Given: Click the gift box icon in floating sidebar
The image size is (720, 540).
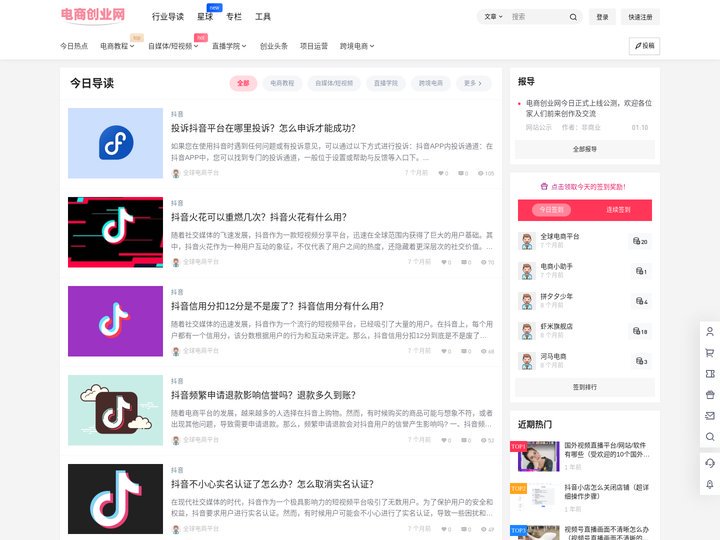Looking at the screenshot, I should pos(709,394).
